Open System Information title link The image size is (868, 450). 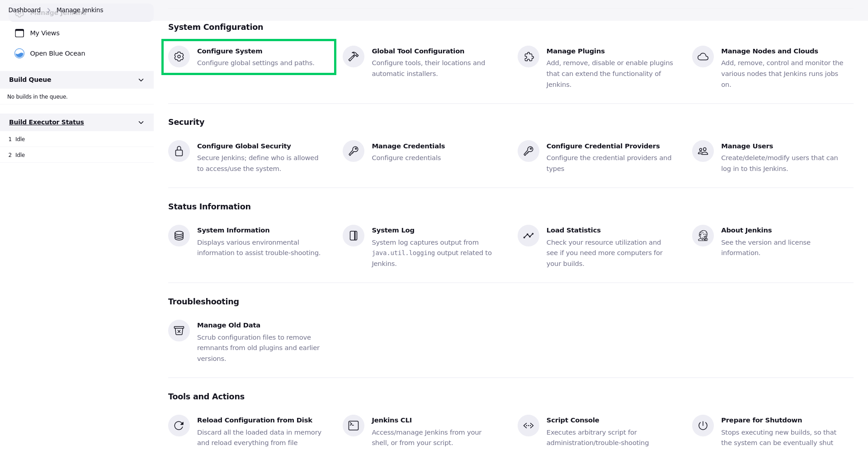233,230
